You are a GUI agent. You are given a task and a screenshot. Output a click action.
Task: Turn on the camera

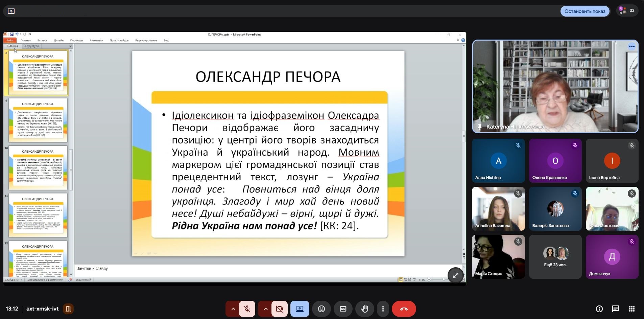279,309
